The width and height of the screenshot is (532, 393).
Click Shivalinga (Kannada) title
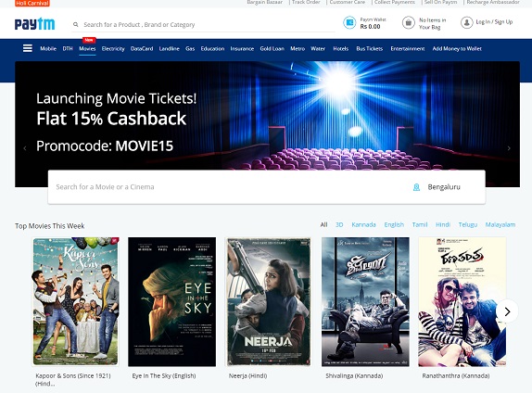click(x=354, y=375)
